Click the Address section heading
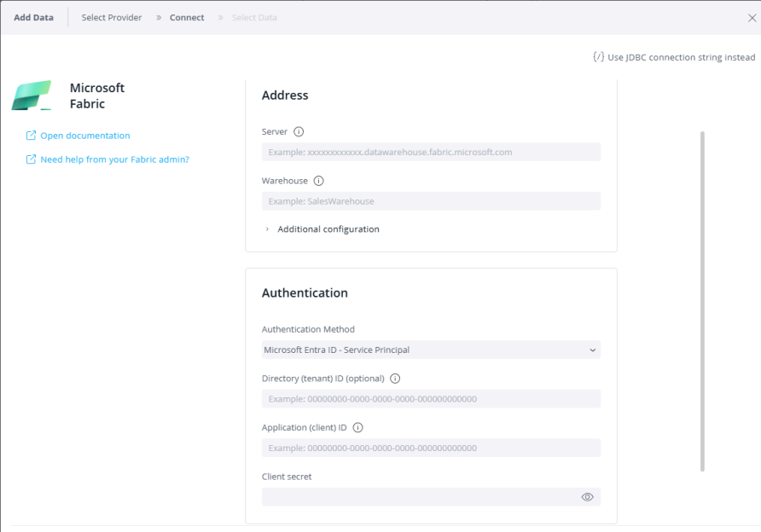 [285, 95]
